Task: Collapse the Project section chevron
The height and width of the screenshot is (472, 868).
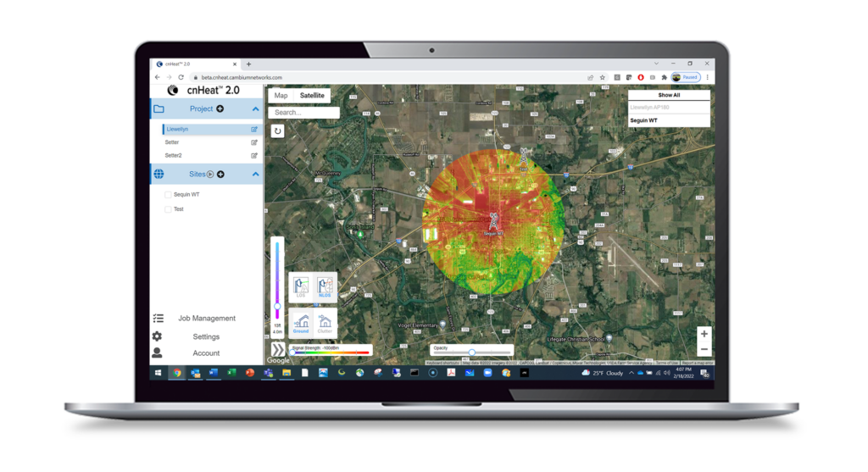Action: pyautogui.click(x=255, y=109)
